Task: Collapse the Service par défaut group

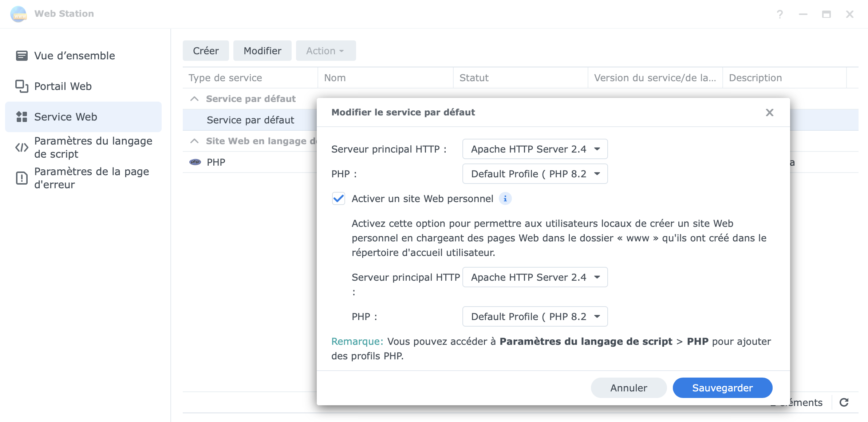Action: [x=195, y=99]
